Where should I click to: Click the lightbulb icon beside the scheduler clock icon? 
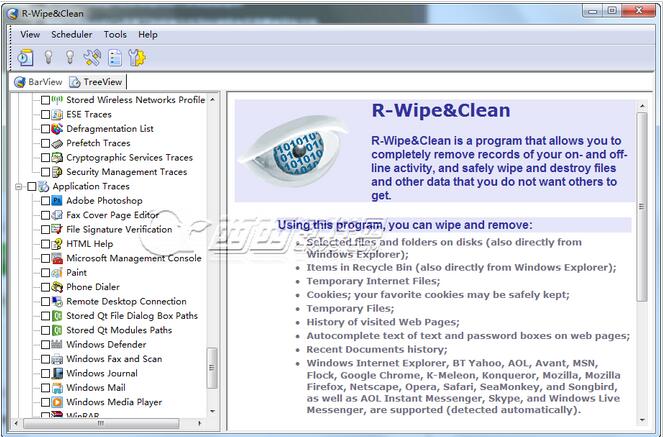49,57
